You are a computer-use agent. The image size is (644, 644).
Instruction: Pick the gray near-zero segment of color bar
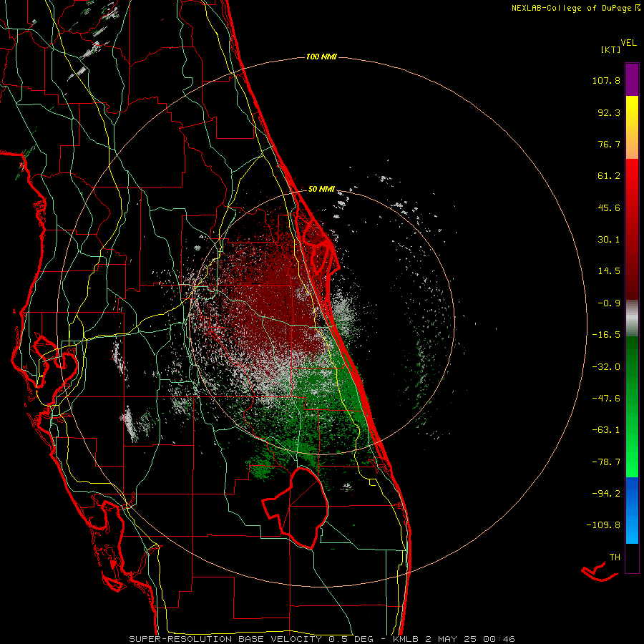pyautogui.click(x=632, y=318)
